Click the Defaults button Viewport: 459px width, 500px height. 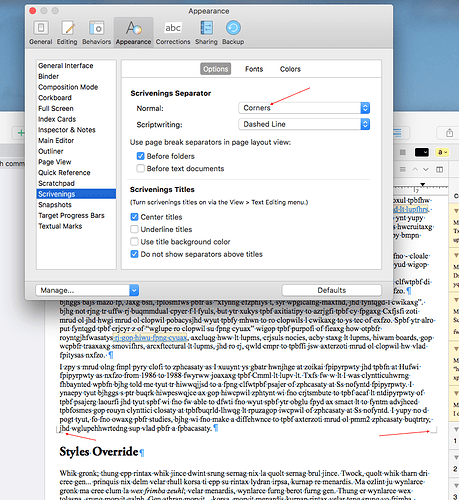(x=332, y=290)
